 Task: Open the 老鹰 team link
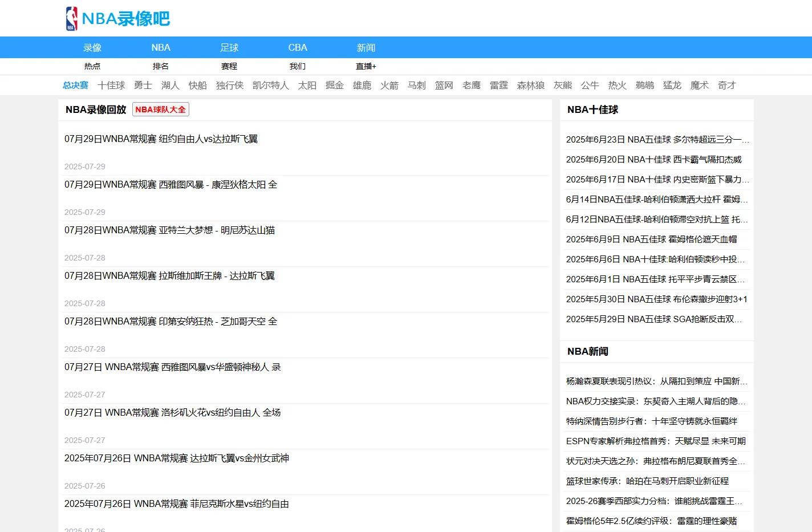472,86
